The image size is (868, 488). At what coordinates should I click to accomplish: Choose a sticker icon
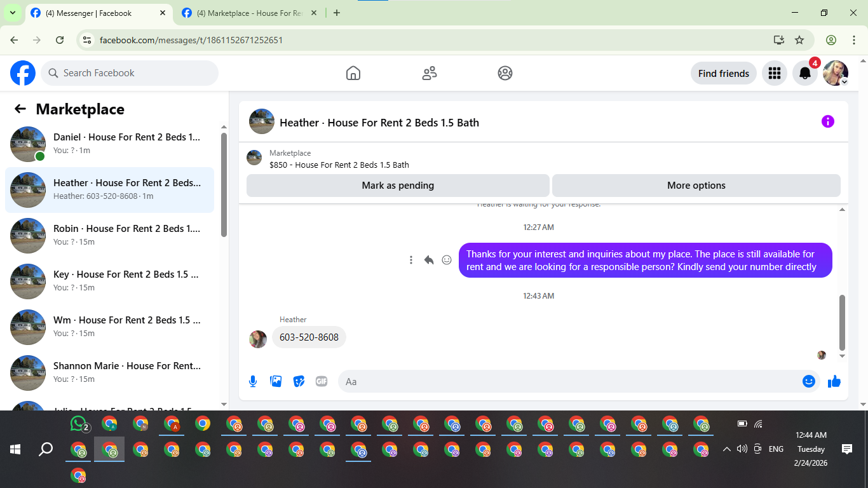pos(299,381)
